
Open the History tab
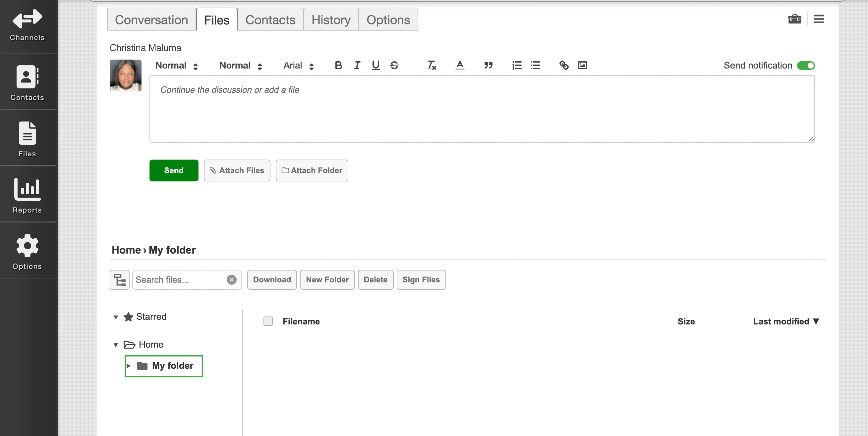point(330,19)
